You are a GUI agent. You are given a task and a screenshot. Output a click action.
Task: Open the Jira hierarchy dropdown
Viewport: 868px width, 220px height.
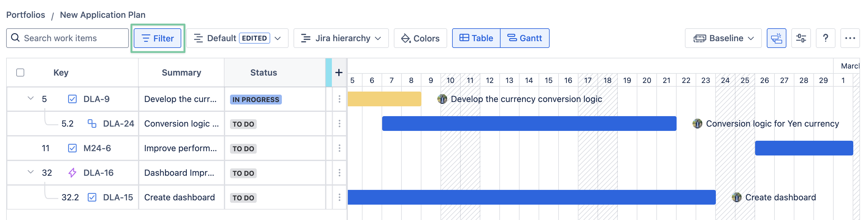pyautogui.click(x=341, y=38)
